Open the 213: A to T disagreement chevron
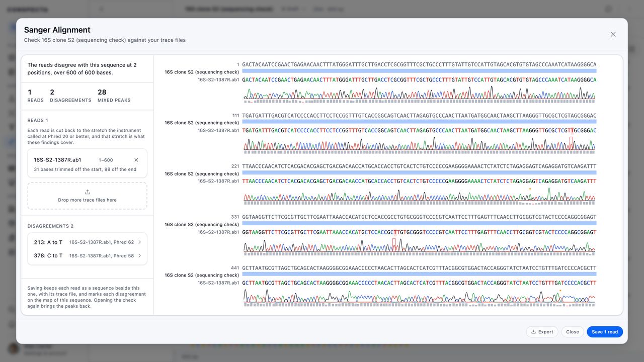 [x=139, y=242]
